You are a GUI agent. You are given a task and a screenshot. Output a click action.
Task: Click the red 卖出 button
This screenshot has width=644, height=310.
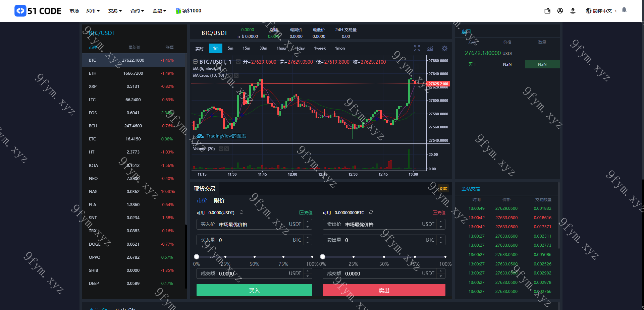384,290
